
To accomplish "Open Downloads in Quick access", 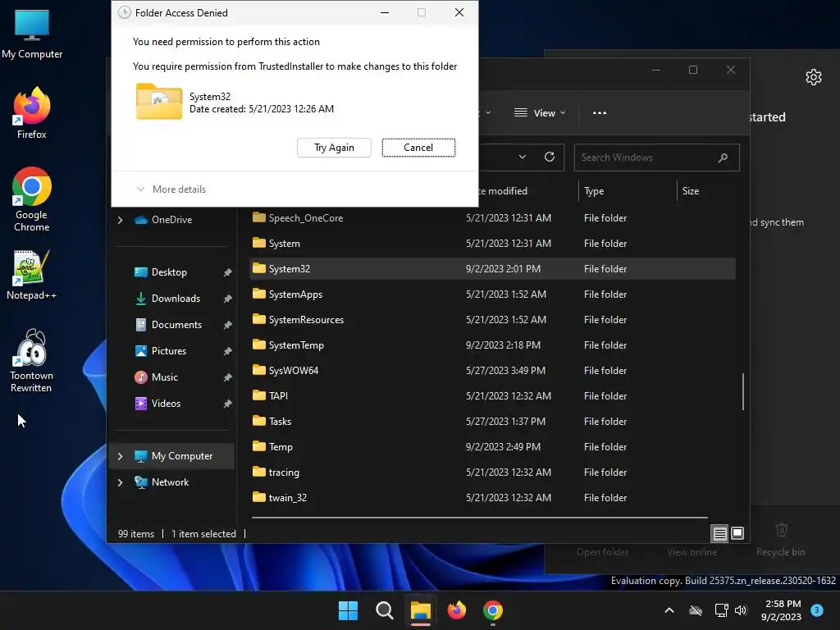I will (x=176, y=299).
